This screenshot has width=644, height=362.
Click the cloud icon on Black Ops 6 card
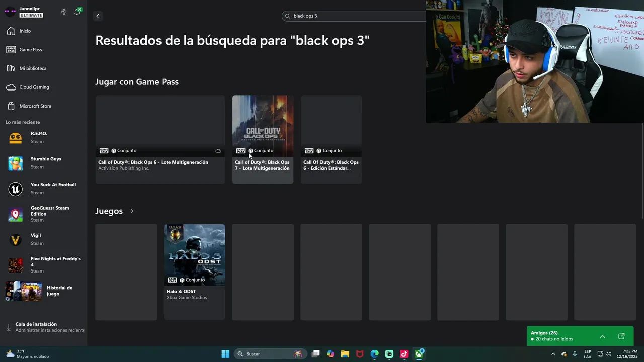pos(218,151)
